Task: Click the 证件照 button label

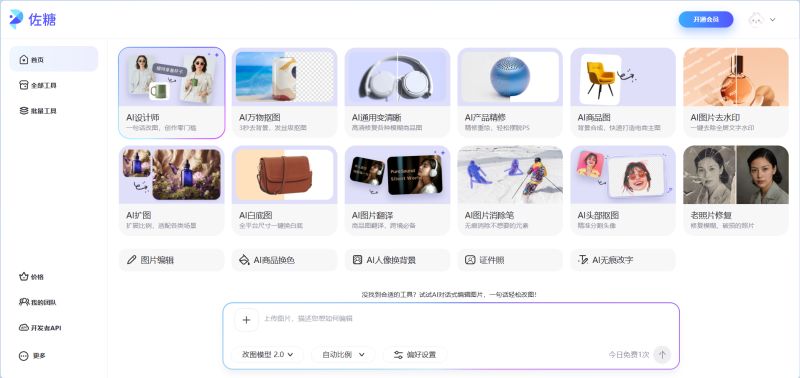Action: pyautogui.click(x=492, y=260)
